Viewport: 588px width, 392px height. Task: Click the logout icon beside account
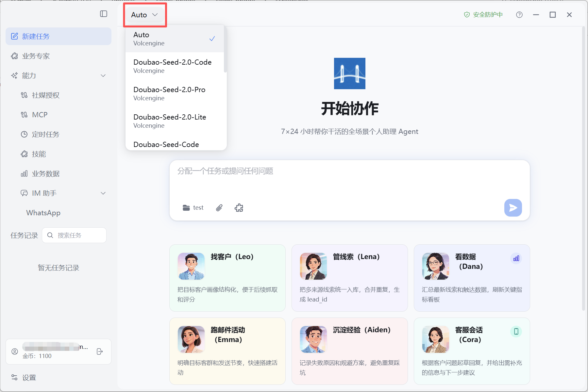point(100,351)
